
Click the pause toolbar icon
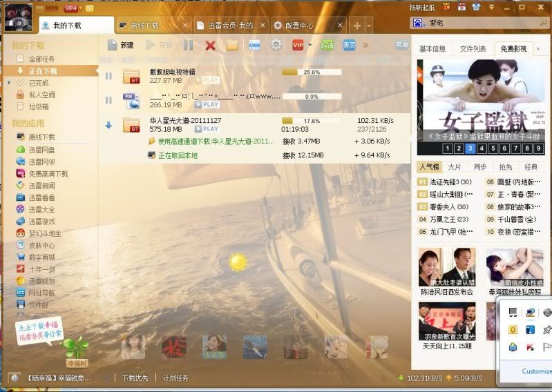click(x=189, y=45)
